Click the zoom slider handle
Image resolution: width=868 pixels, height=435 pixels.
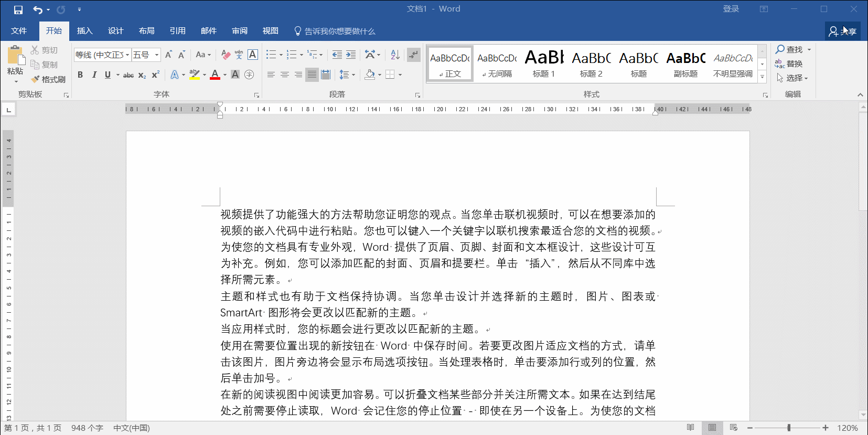coord(789,428)
